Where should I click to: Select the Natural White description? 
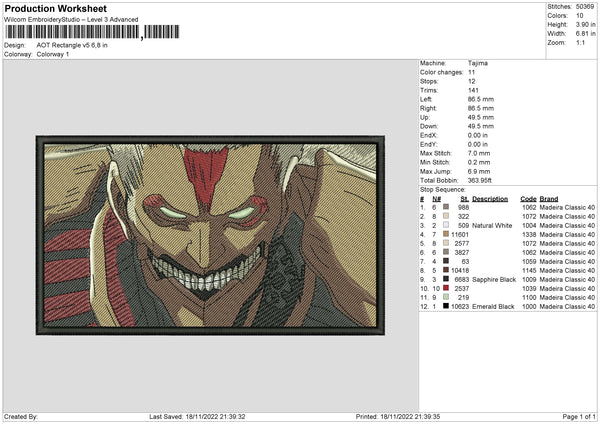[x=492, y=226]
